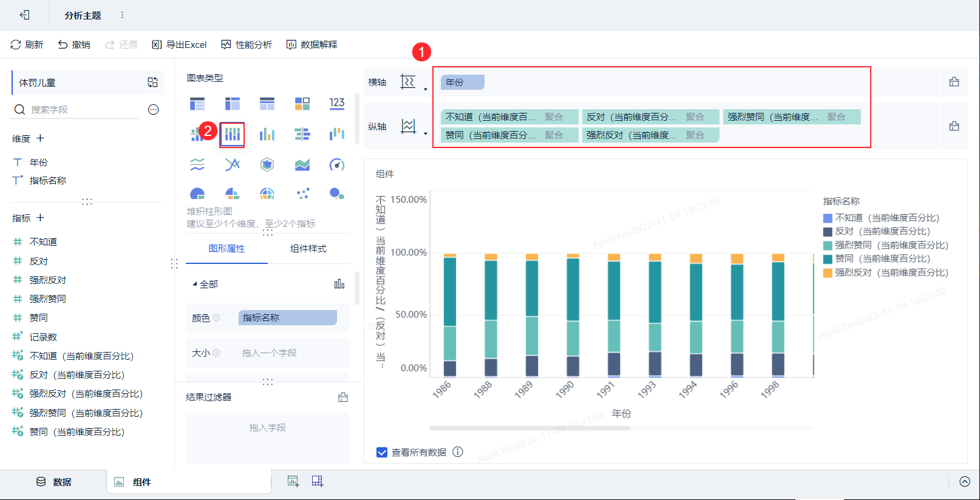Open the 强烈反对 pill dropdown on 纵轴
Image resolution: width=980 pixels, height=500 pixels.
[x=650, y=135]
